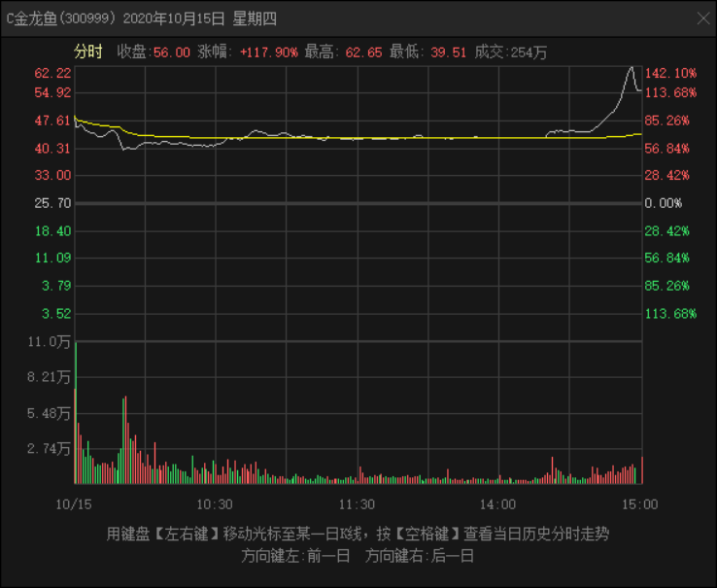Screen dimensions: 717x588
Task: Click the 3.52 price axis label
Action: 56,314
